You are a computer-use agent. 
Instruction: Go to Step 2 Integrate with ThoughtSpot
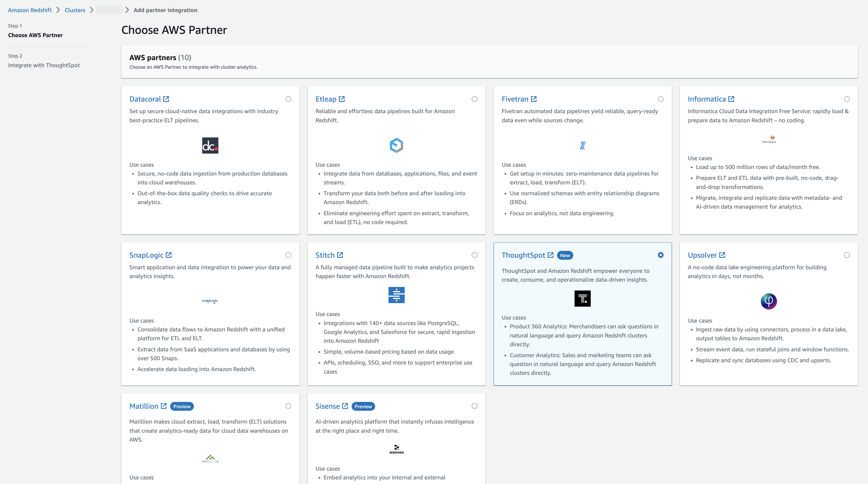pyautogui.click(x=44, y=65)
